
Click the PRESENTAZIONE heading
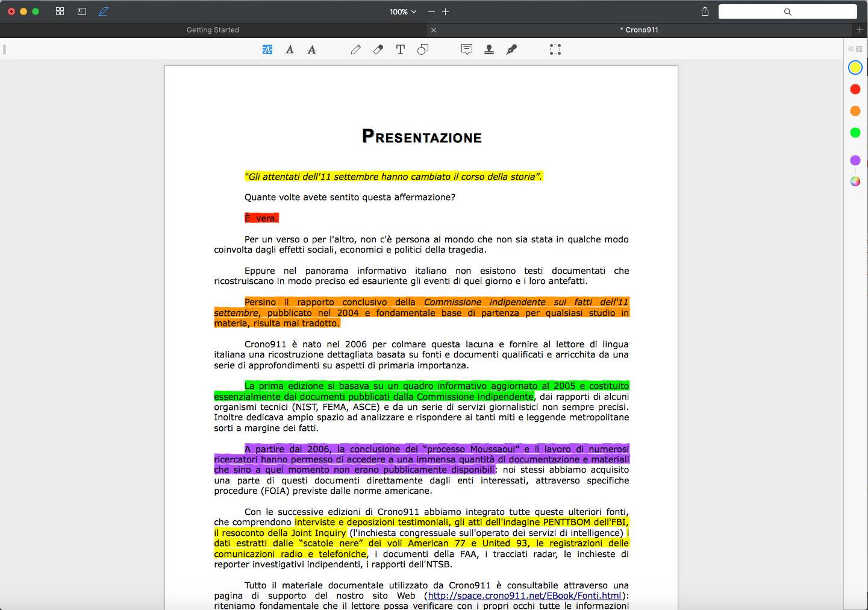point(422,137)
